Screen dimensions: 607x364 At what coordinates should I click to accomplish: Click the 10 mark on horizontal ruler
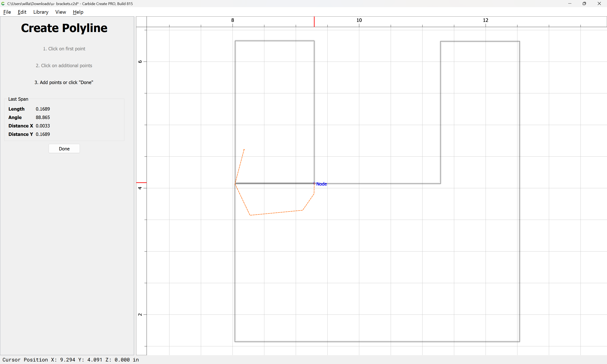tap(359, 20)
